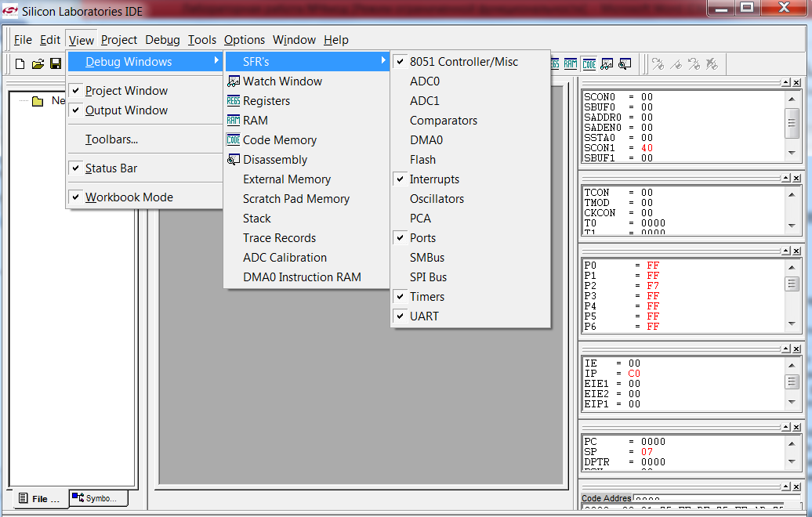The width and height of the screenshot is (812, 517).
Task: Click the Open file folder toolbar icon
Action: coord(38,63)
